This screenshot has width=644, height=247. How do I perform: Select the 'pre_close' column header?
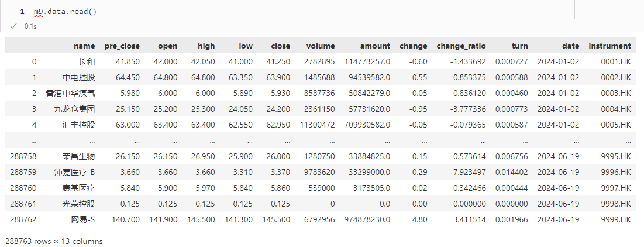[122, 46]
